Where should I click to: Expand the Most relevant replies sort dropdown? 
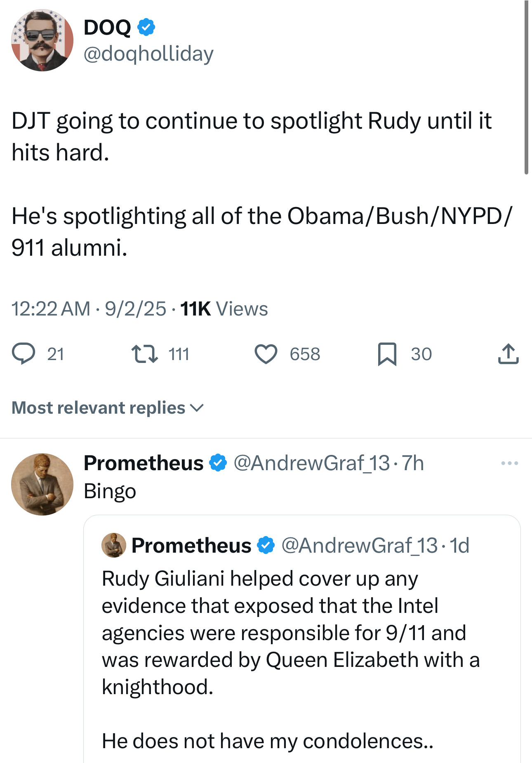(x=108, y=408)
